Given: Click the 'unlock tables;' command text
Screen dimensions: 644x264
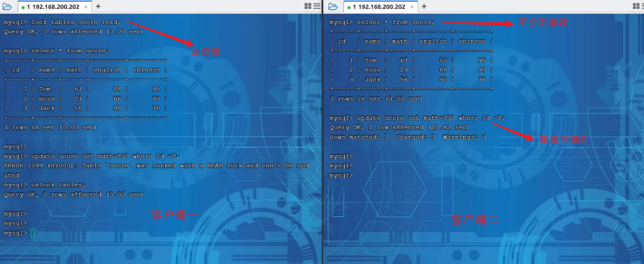Looking at the screenshot, I should (58, 185).
